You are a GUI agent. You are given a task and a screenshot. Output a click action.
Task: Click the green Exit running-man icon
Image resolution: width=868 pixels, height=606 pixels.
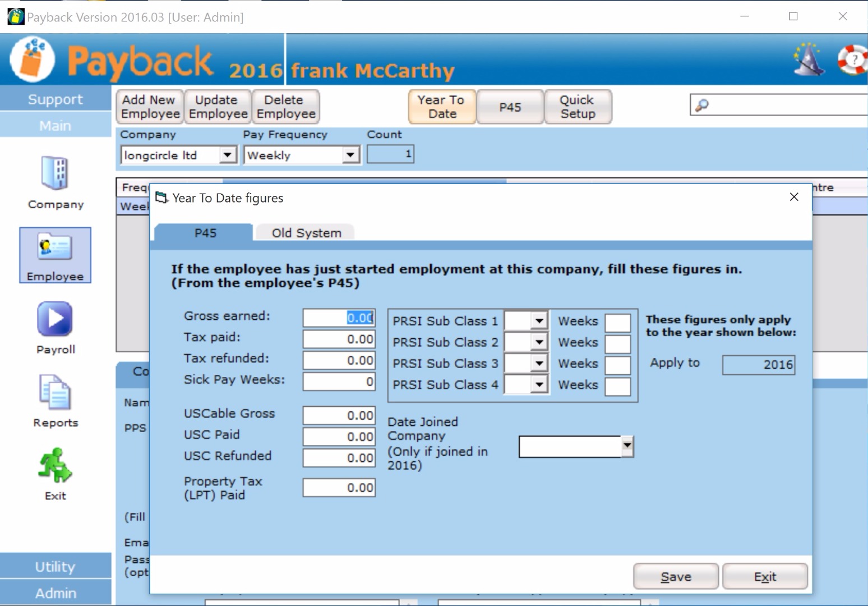(x=55, y=466)
